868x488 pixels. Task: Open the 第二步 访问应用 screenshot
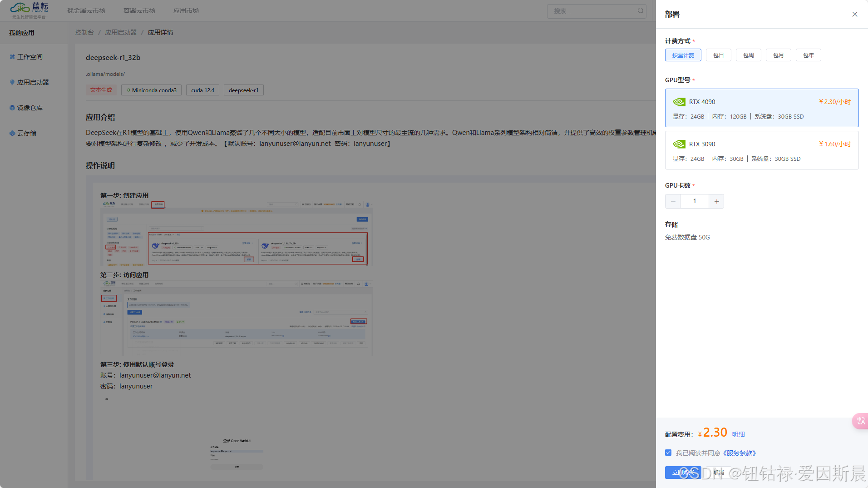pyautogui.click(x=236, y=318)
